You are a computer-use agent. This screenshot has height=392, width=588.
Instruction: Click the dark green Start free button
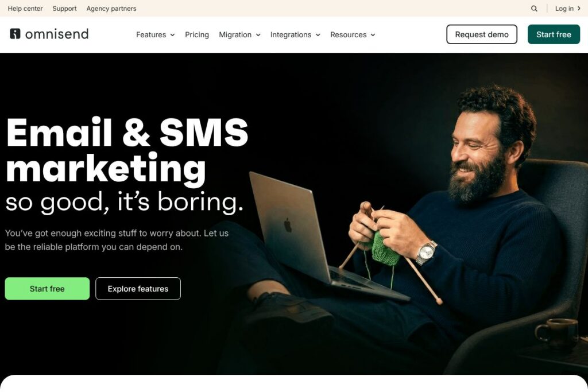554,34
